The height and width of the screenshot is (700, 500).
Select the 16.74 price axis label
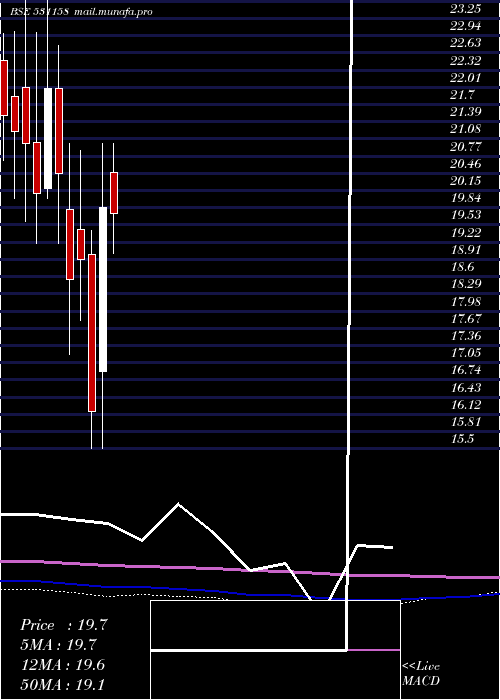click(465, 370)
